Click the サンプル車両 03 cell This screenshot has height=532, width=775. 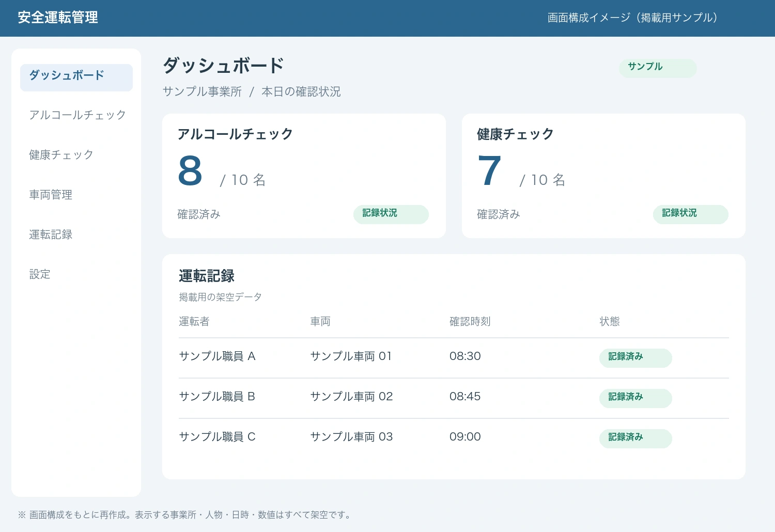point(351,437)
